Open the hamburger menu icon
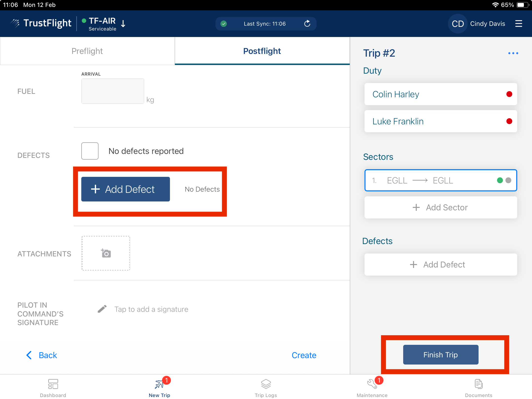 pos(518,24)
